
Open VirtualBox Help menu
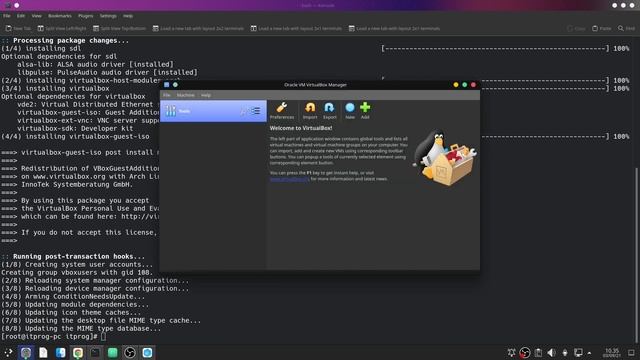coord(206,95)
